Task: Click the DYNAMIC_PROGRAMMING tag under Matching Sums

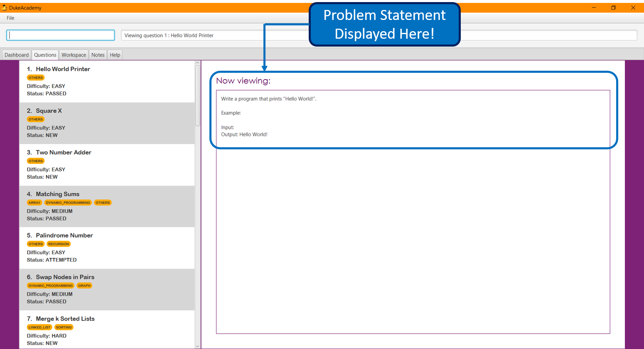Action: [68, 203]
